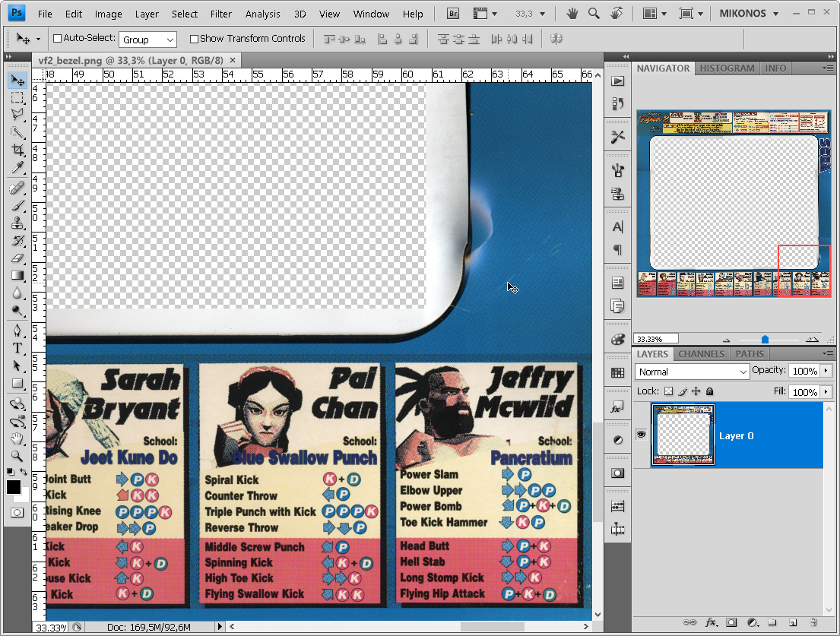Hide Layer 0 using the eye icon
The width and height of the screenshot is (840, 636).
click(641, 435)
